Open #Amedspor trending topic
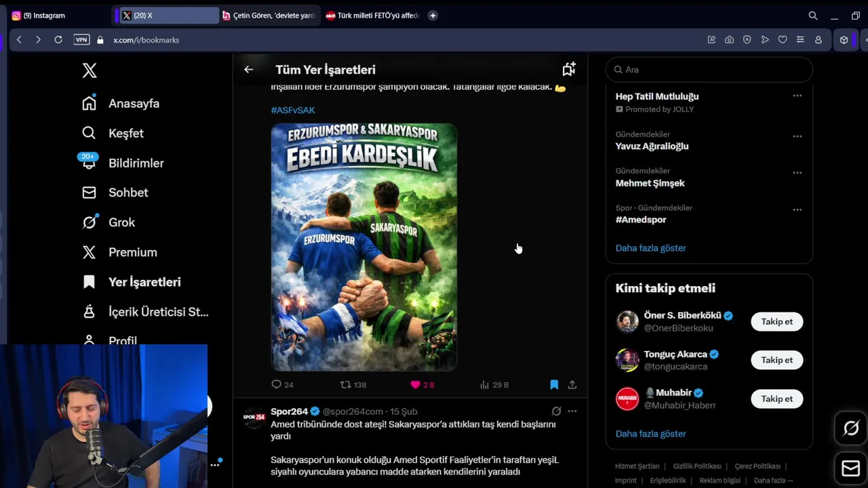The image size is (868, 488). [x=641, y=220]
